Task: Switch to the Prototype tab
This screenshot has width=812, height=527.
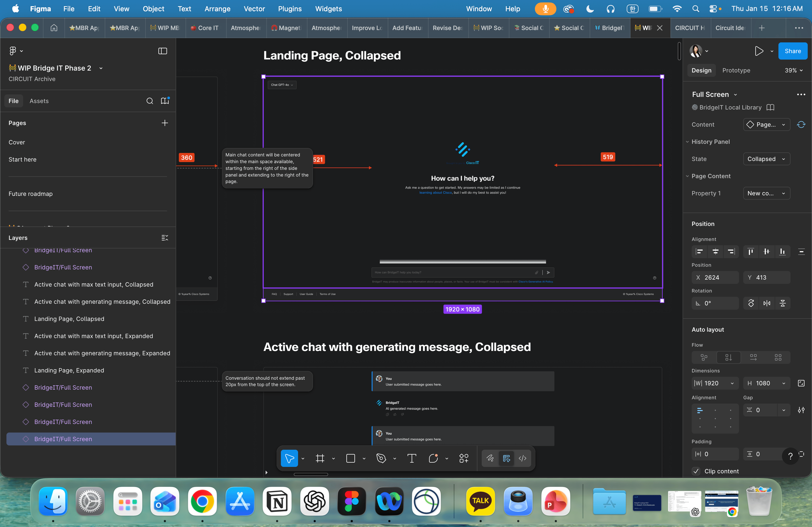Action: point(736,70)
